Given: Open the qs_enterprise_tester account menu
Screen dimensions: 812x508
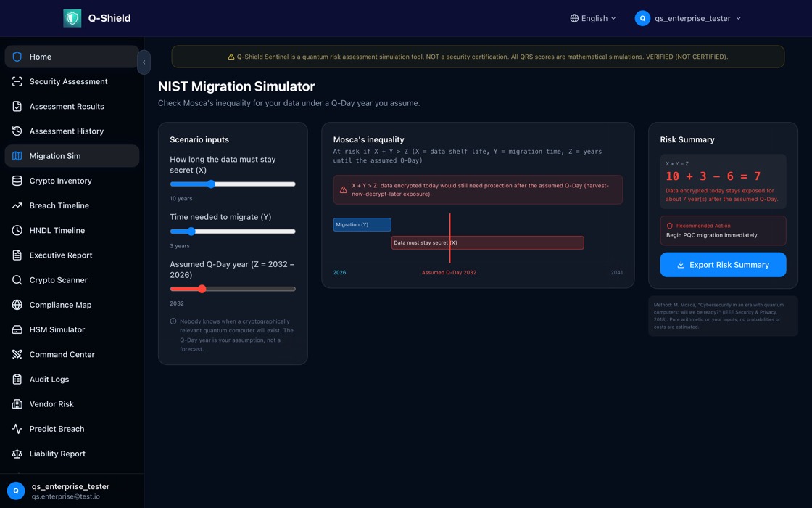Looking at the screenshot, I should click(688, 18).
